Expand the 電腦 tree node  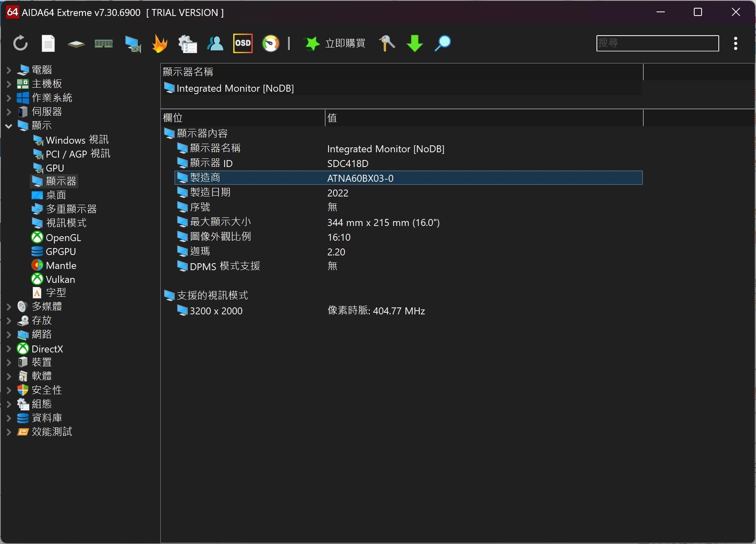tap(9, 70)
